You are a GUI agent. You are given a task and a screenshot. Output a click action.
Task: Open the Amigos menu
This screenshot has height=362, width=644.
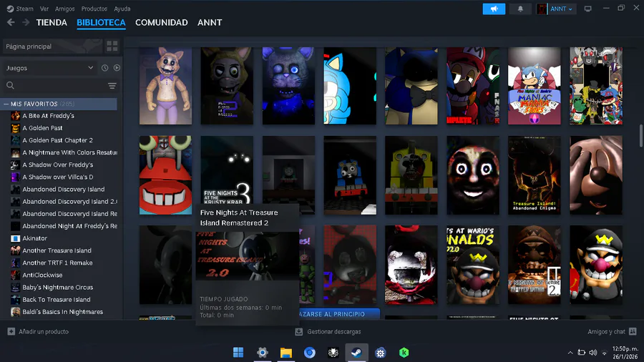coord(65,9)
